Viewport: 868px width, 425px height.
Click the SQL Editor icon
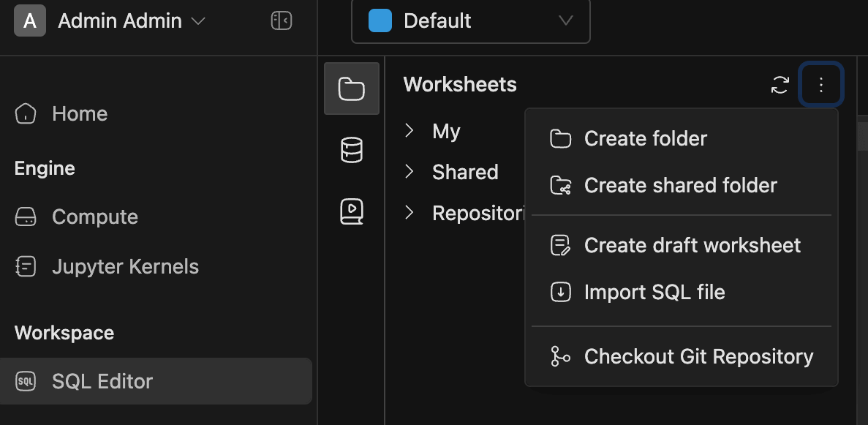pos(26,381)
